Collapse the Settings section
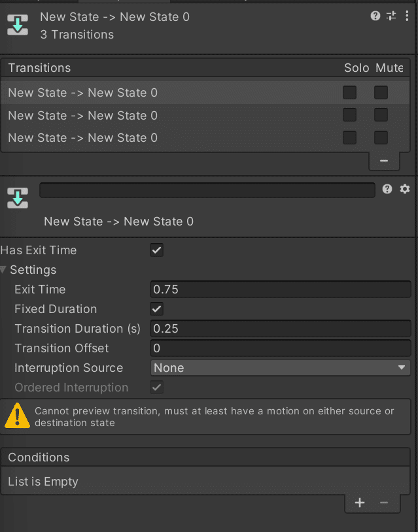 click(7, 270)
